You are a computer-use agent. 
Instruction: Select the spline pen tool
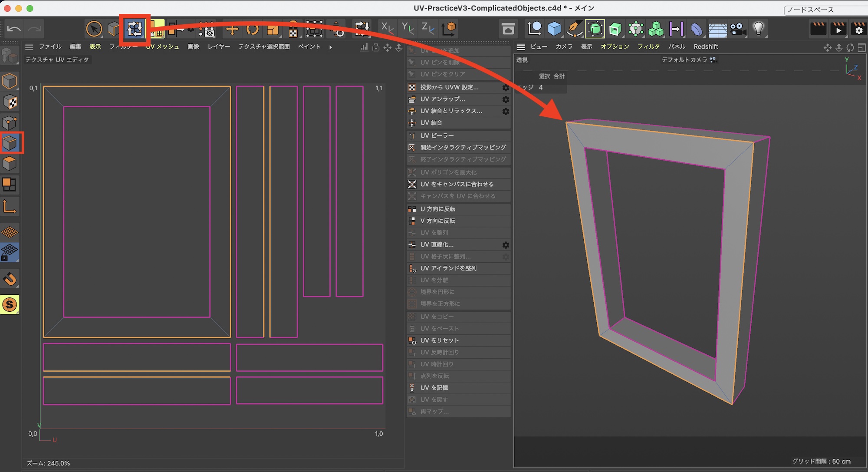[x=574, y=29]
